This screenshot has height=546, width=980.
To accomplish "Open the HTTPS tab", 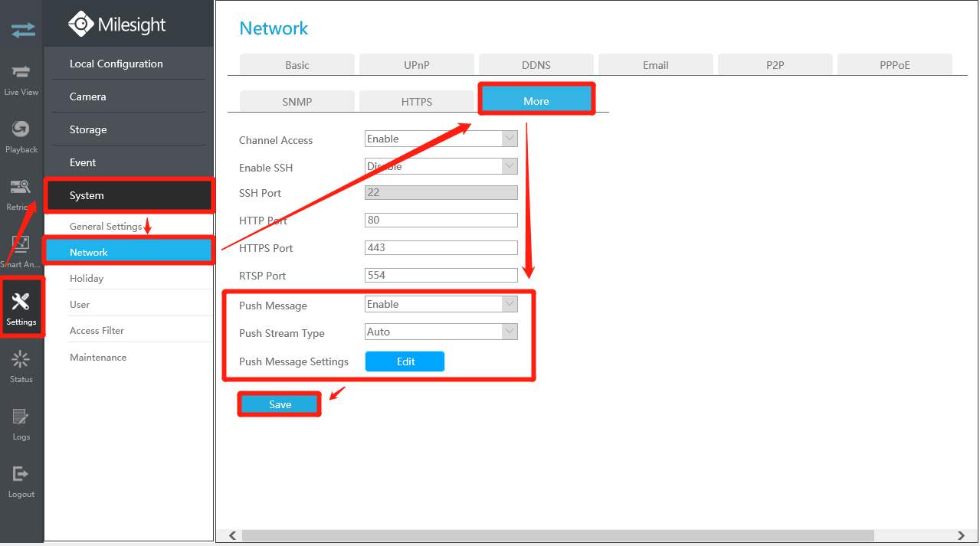I will tap(417, 101).
